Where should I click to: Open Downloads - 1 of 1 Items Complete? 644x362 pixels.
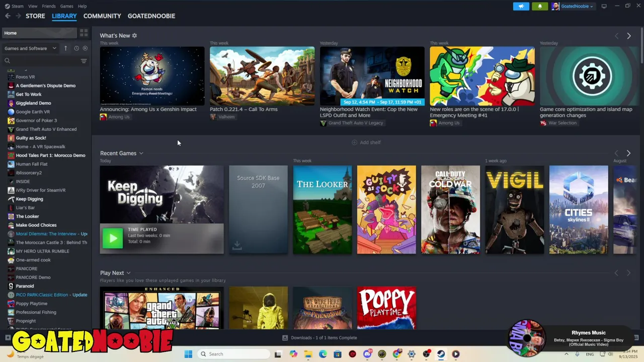319,338
